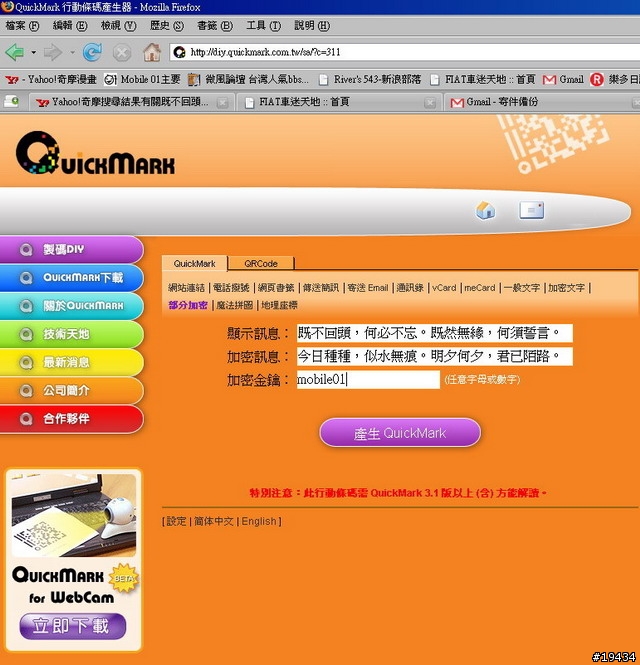Click the green Back arrow button
The width and height of the screenshot is (640, 665).
pos(15,52)
